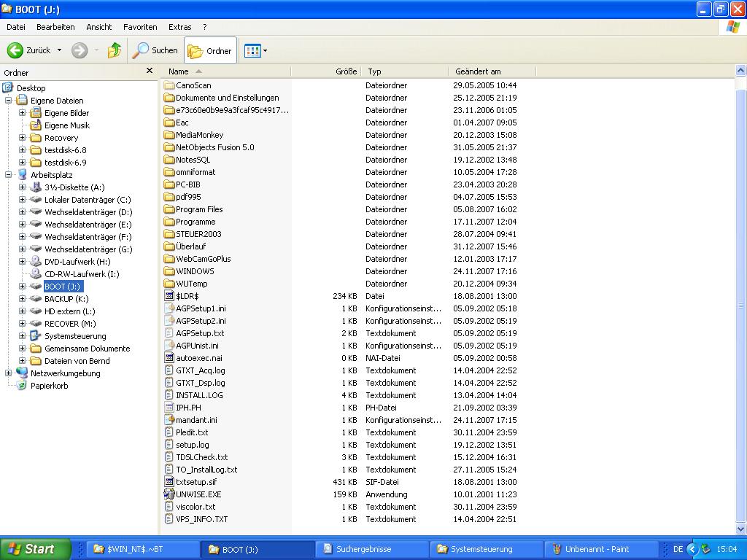Image resolution: width=747 pixels, height=560 pixels.
Task: Collapse Arbeitsplatz tree node
Action: pyautogui.click(x=8, y=175)
